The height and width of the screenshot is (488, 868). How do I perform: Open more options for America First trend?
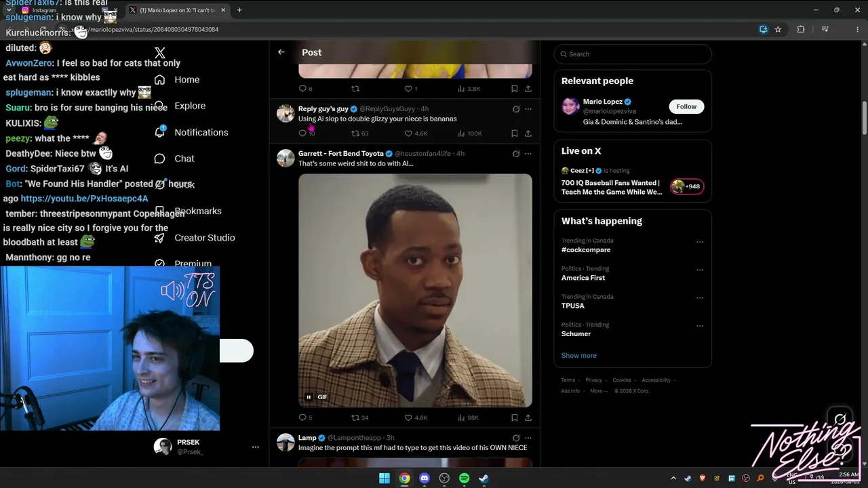(x=700, y=270)
